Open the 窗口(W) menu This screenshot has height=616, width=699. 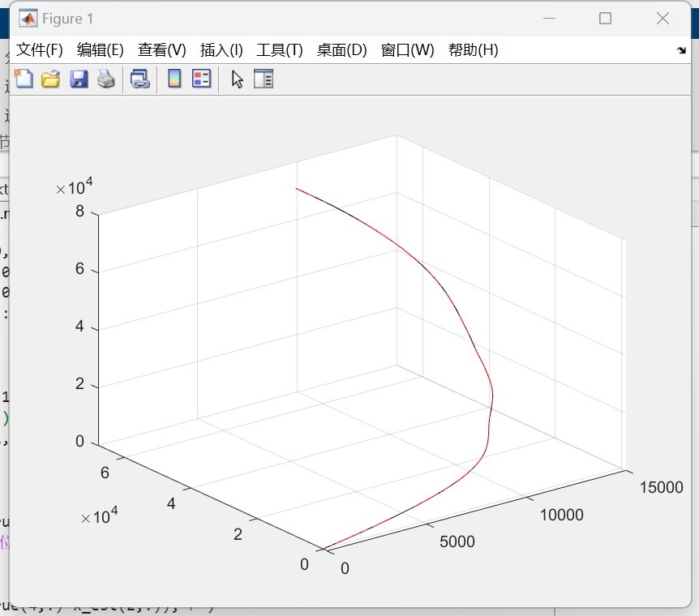[x=407, y=50]
